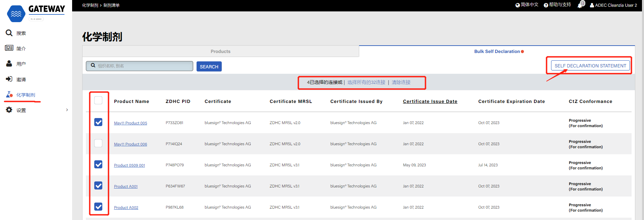Click magnifier icon inside search field
Screen dimensions: 644x220
tap(93, 66)
